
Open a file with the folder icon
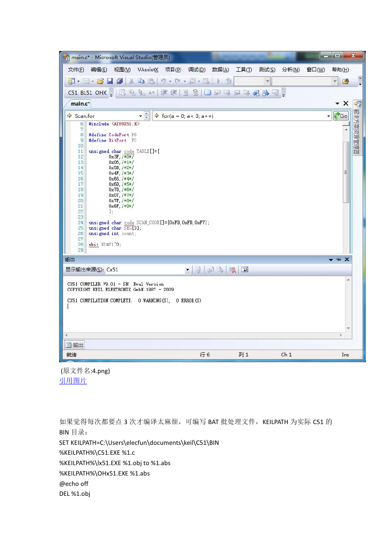(x=100, y=81)
